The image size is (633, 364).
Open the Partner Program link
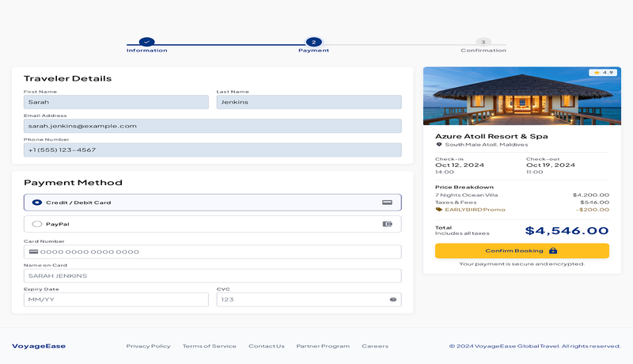[x=323, y=347]
